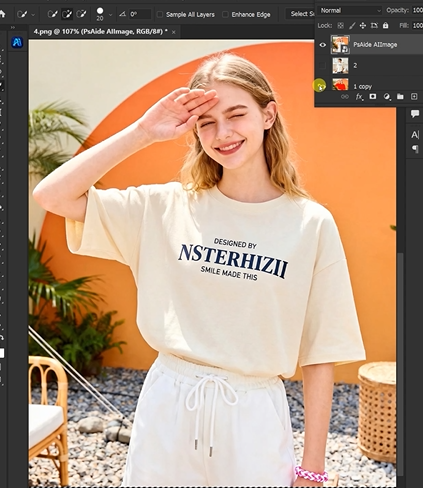
Task: Click the brush angle input field
Action: tap(140, 14)
